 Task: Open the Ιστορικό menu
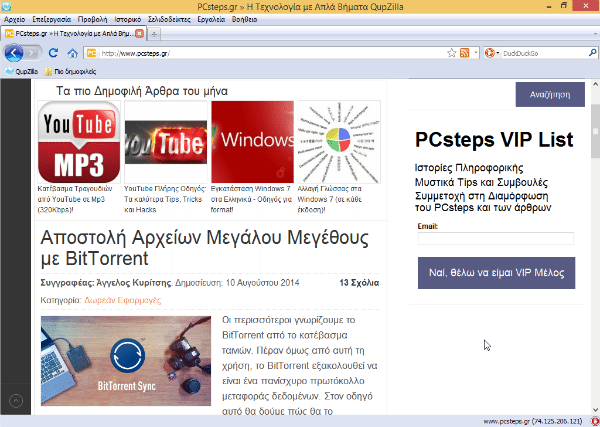click(x=128, y=19)
